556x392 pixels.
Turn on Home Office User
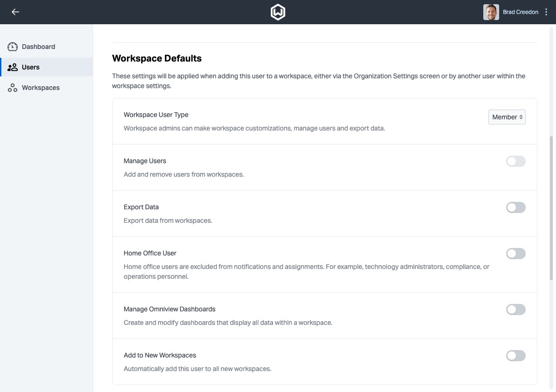coord(515,254)
